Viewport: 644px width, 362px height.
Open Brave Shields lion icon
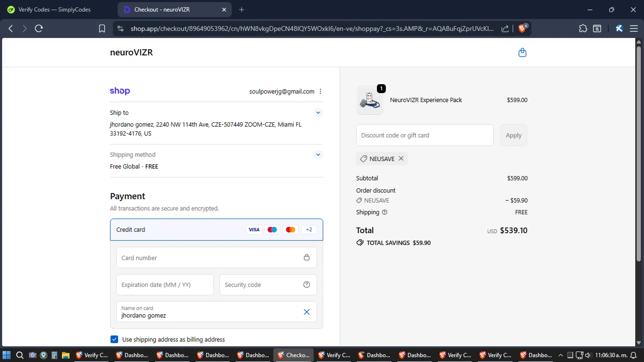(522, 28)
